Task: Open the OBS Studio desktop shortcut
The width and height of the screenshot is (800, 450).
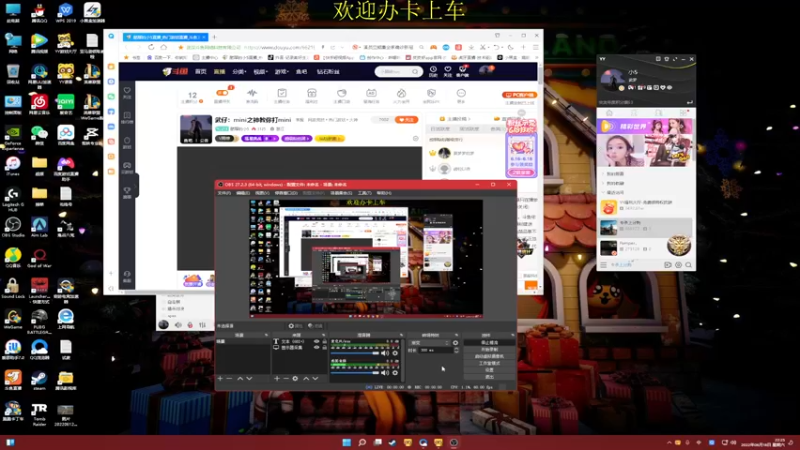Action: tap(13, 227)
